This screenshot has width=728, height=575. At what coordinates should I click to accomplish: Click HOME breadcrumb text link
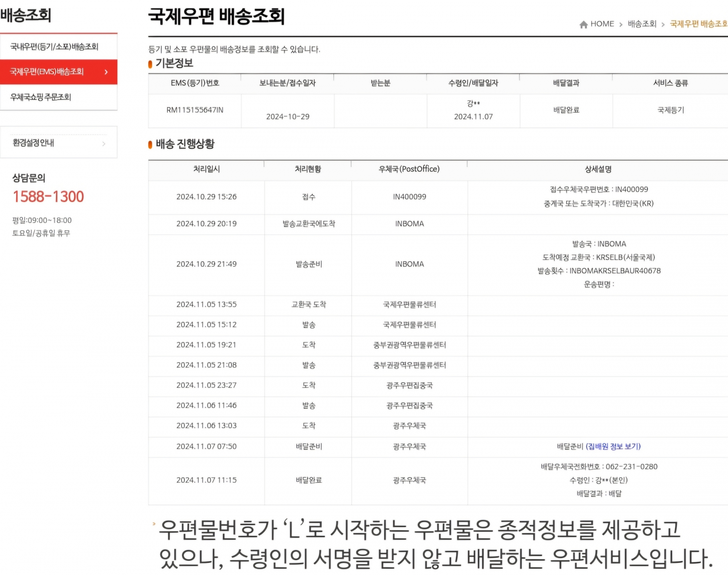tap(602, 24)
